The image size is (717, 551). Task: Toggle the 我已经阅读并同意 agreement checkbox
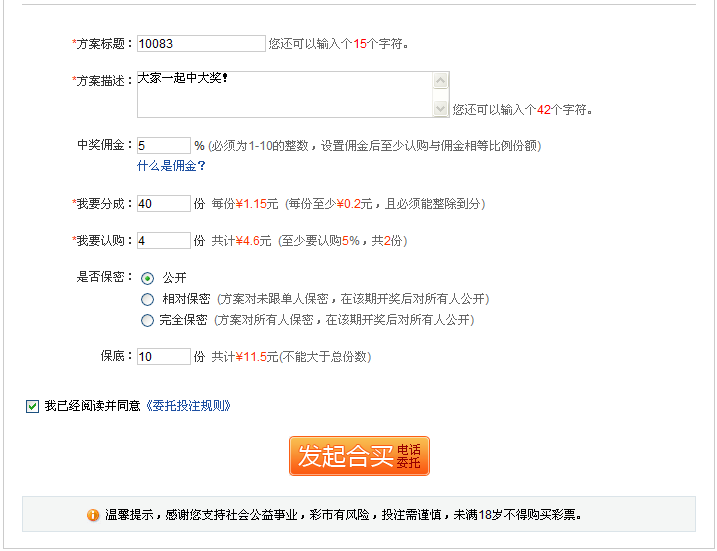coord(33,406)
